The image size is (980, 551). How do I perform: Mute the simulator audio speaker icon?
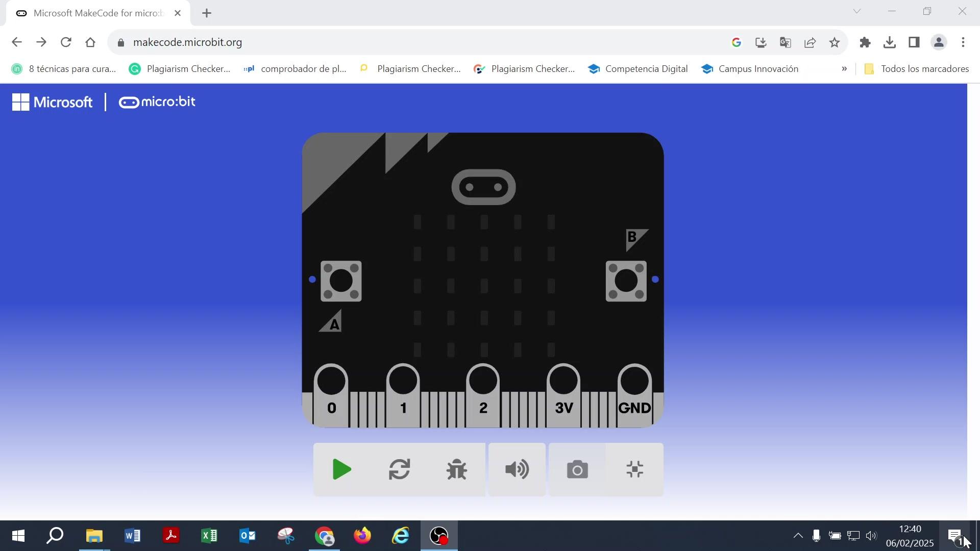click(x=517, y=469)
